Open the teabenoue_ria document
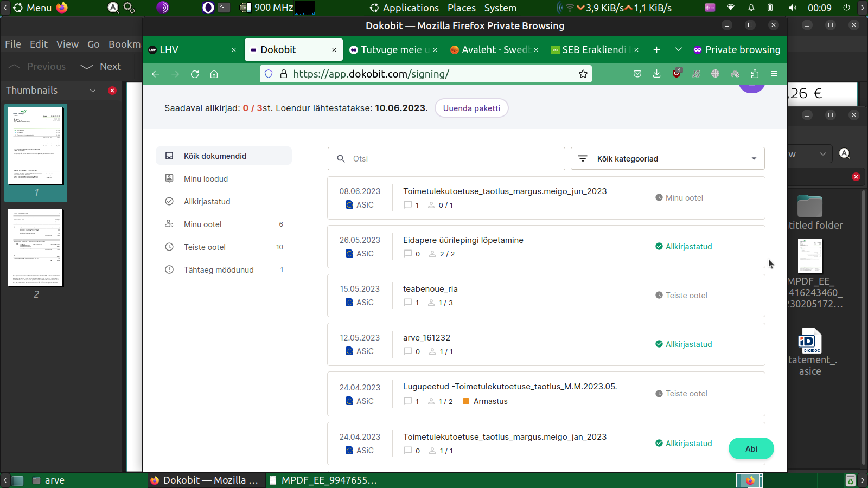Viewport: 868px width, 488px height. coord(430,289)
